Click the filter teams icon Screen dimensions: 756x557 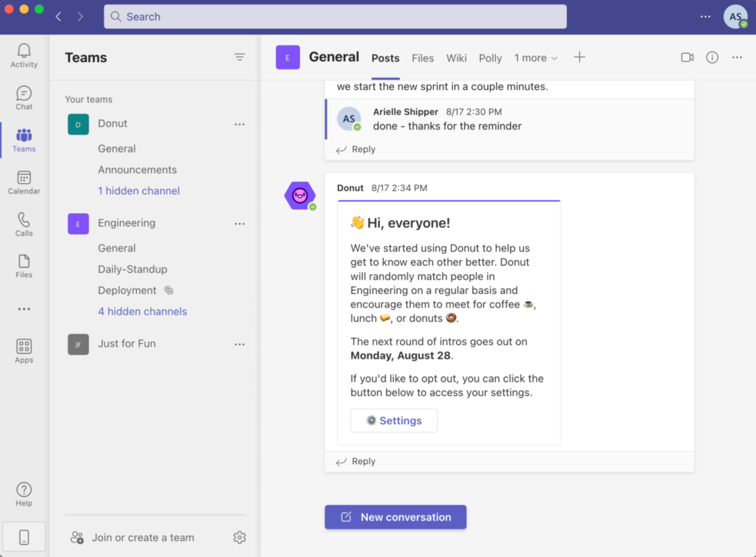239,57
